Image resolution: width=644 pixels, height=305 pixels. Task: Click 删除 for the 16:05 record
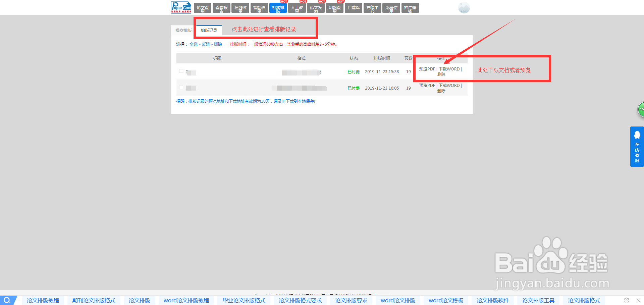pyautogui.click(x=441, y=91)
